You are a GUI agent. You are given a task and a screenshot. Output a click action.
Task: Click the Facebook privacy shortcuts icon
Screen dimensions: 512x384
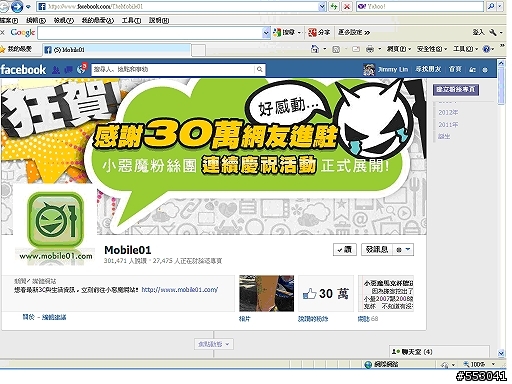click(472, 70)
